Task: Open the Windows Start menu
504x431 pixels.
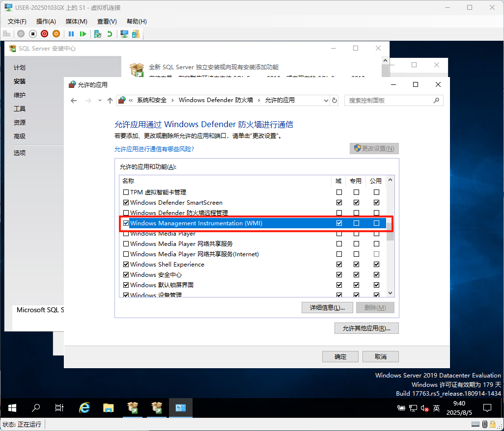Action: 12,408
